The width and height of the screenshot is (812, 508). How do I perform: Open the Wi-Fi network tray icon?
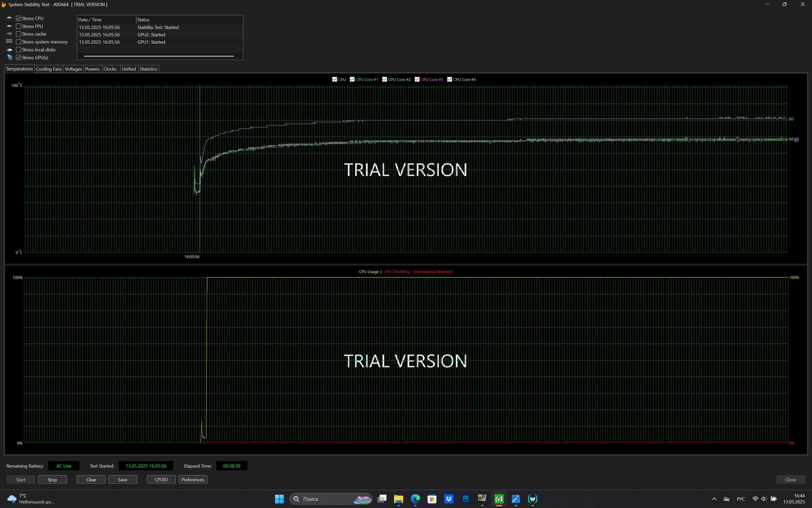click(x=755, y=499)
